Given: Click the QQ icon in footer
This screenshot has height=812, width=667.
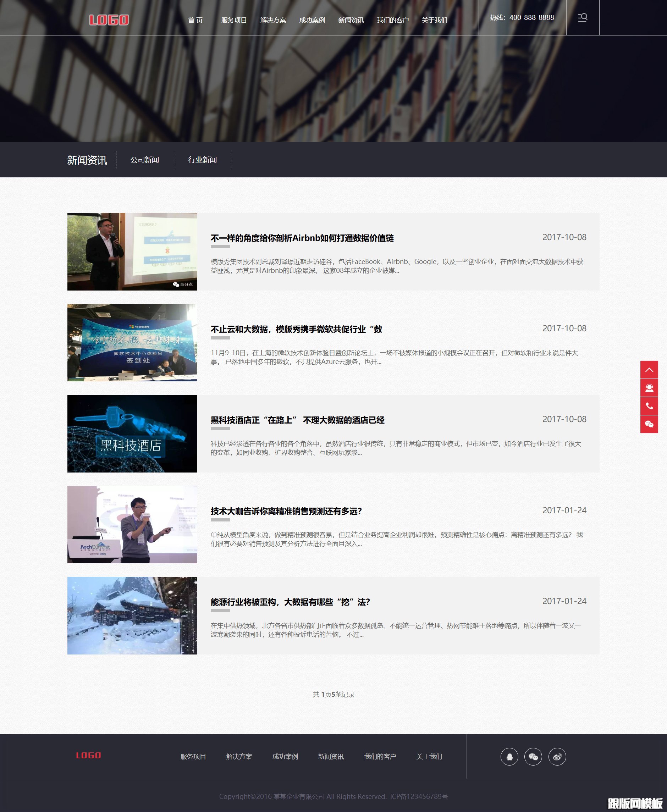Looking at the screenshot, I should (x=509, y=756).
